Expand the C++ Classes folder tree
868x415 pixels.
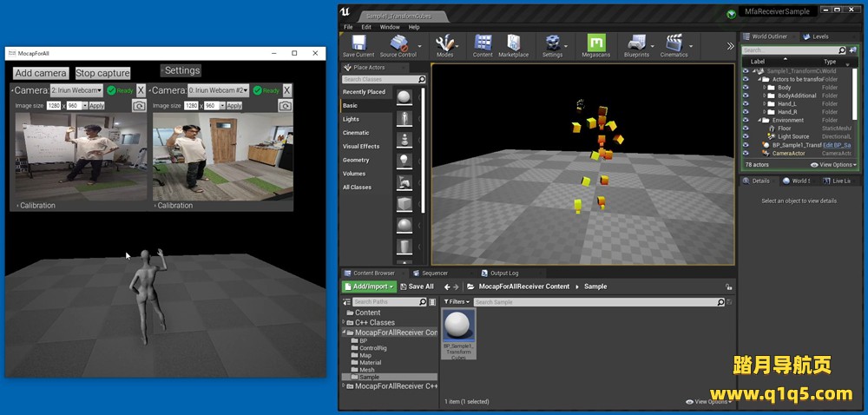350,322
